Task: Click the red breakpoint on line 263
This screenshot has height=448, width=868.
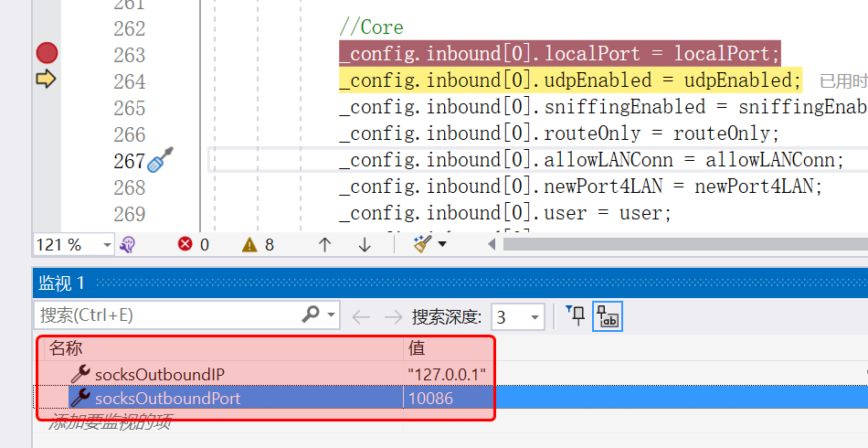Action: coord(47,53)
